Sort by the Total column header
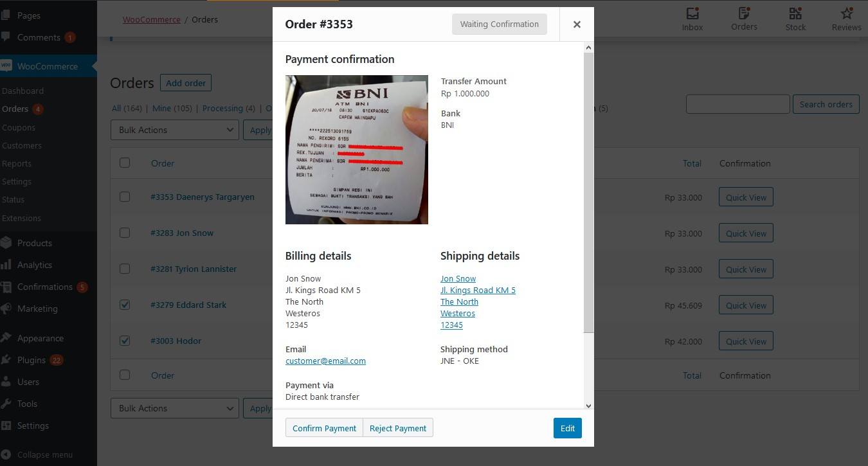The width and height of the screenshot is (868, 466). tap(692, 163)
